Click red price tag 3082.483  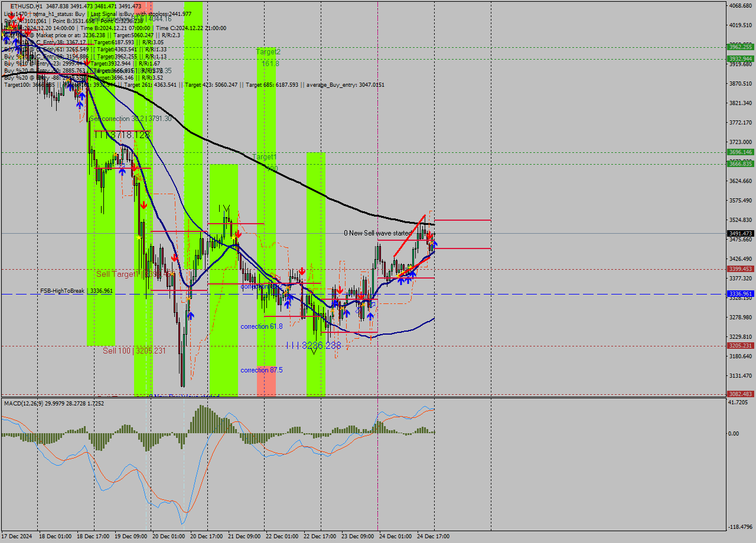(x=740, y=394)
